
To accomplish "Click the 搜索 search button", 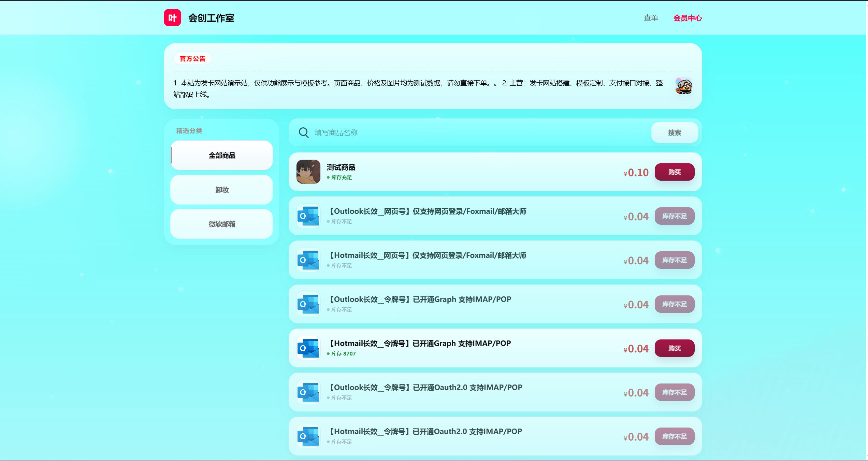I will (675, 132).
